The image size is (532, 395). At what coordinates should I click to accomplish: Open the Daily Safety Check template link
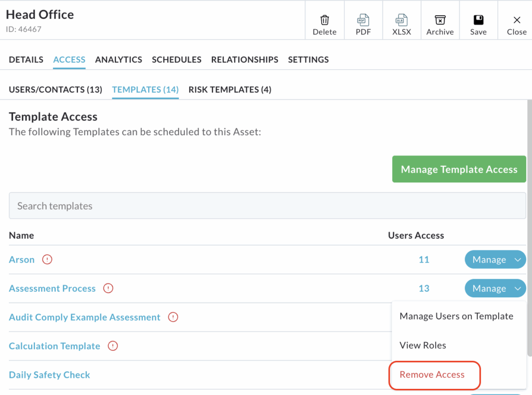click(x=49, y=375)
